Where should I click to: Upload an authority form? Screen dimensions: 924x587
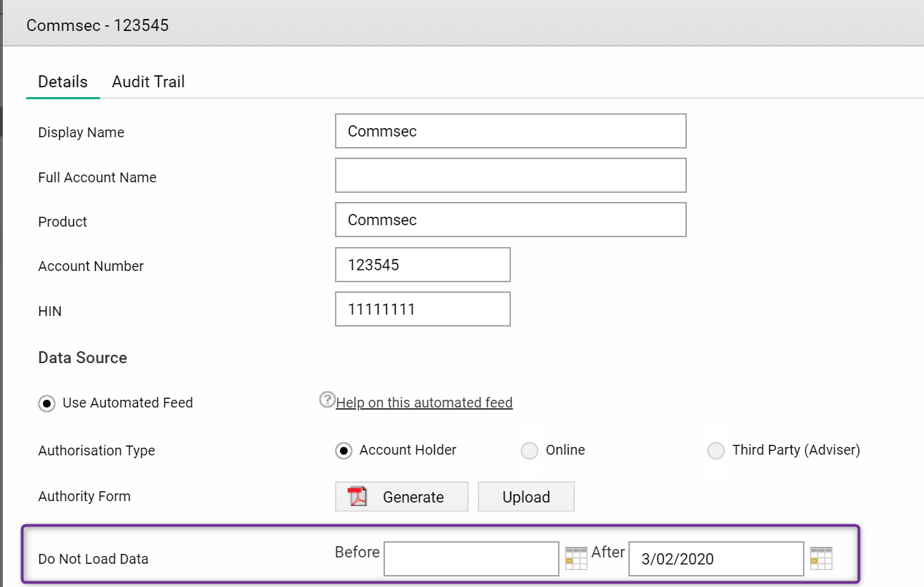click(x=526, y=496)
